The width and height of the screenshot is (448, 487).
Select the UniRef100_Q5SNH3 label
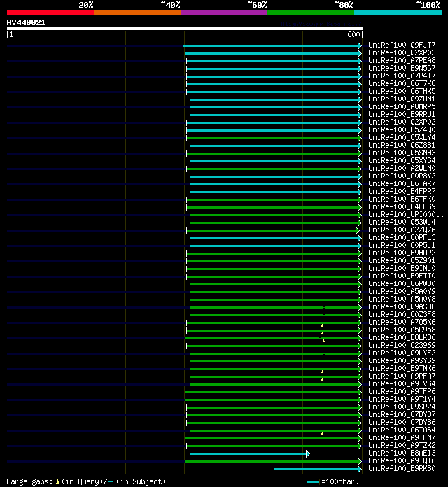[x=402, y=153]
